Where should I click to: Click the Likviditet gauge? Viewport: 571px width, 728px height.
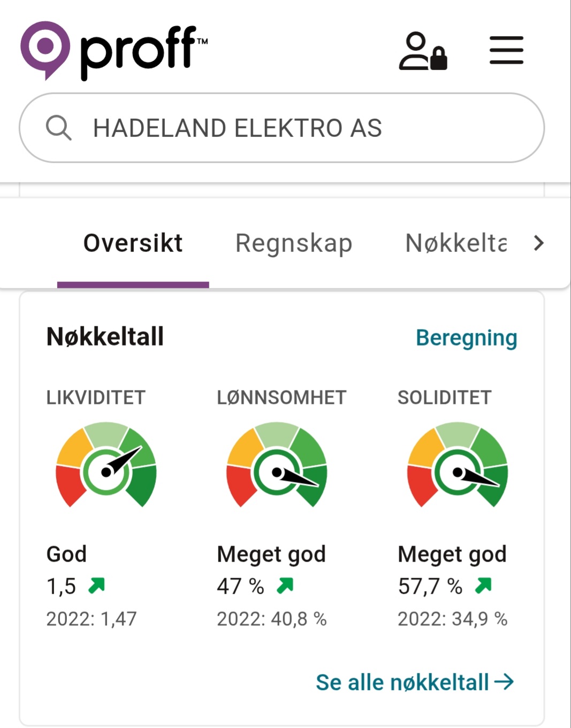click(x=106, y=465)
